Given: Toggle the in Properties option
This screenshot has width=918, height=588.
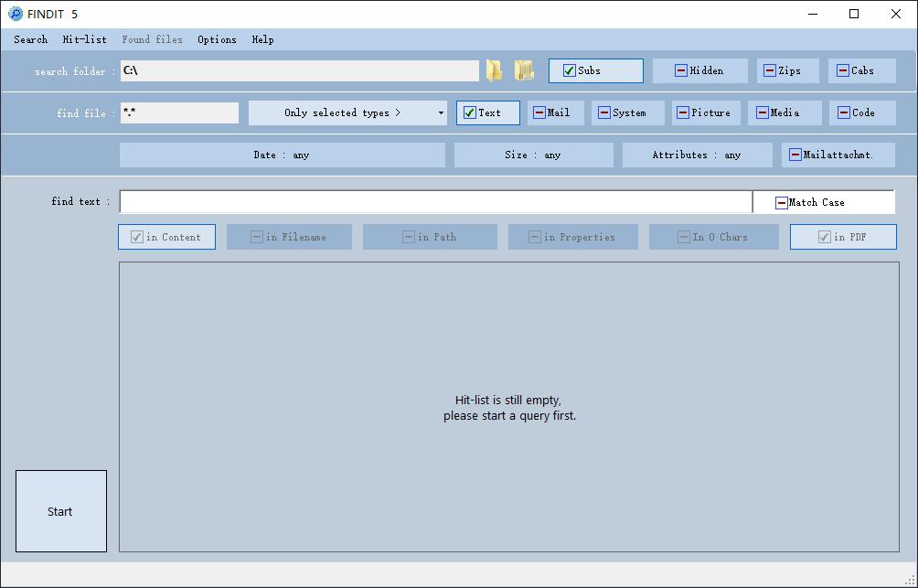Looking at the screenshot, I should [x=572, y=237].
